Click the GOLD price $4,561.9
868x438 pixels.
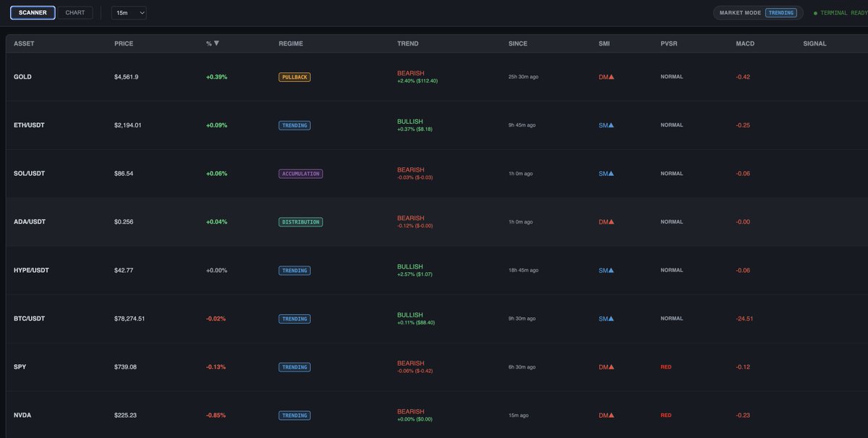127,77
